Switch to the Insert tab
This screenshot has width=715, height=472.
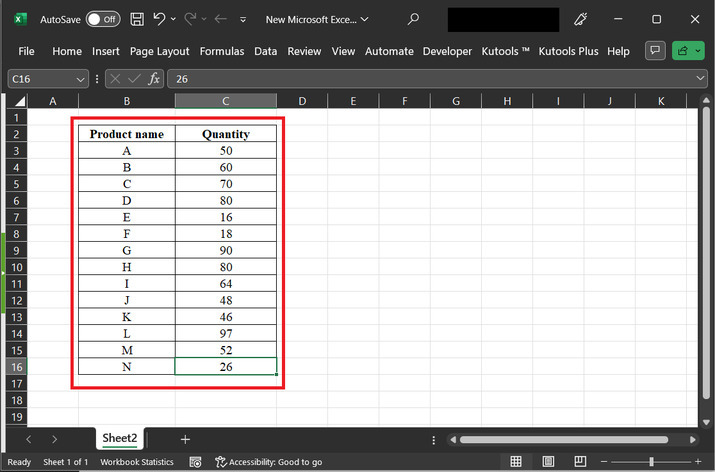click(x=106, y=51)
